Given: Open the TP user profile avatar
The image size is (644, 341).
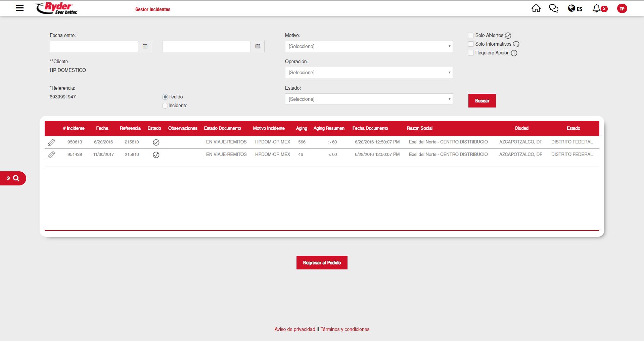Looking at the screenshot, I should 622,9.
